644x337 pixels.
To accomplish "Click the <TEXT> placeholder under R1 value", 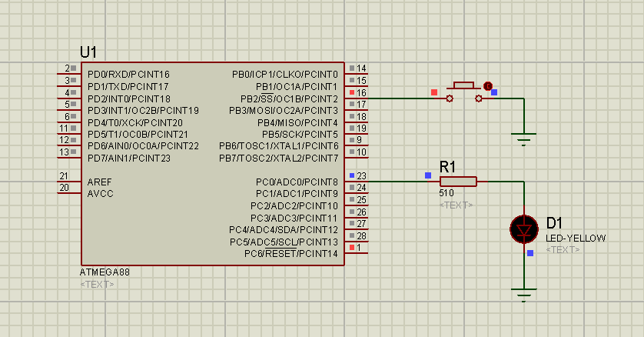I will click(x=456, y=205).
